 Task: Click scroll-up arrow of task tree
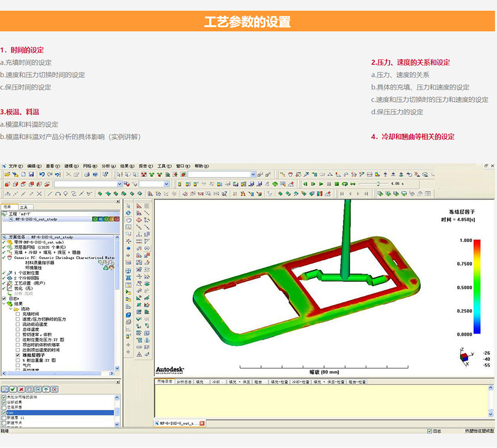117,237
